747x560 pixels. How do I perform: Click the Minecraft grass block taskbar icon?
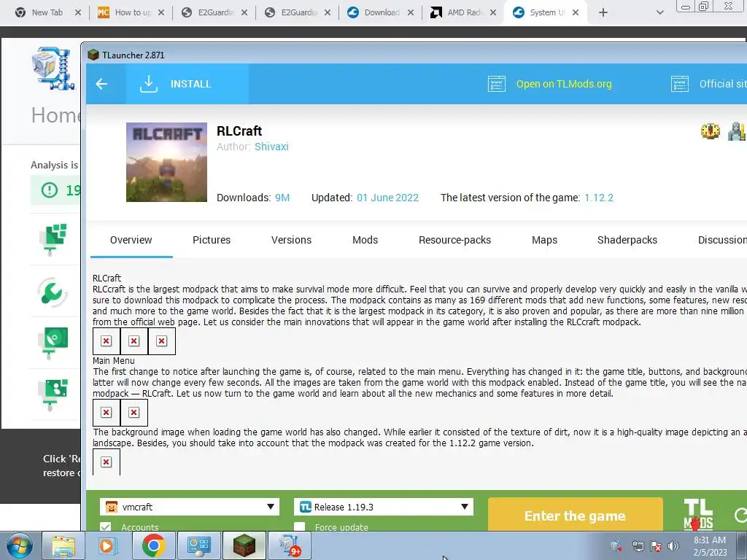tap(244, 545)
